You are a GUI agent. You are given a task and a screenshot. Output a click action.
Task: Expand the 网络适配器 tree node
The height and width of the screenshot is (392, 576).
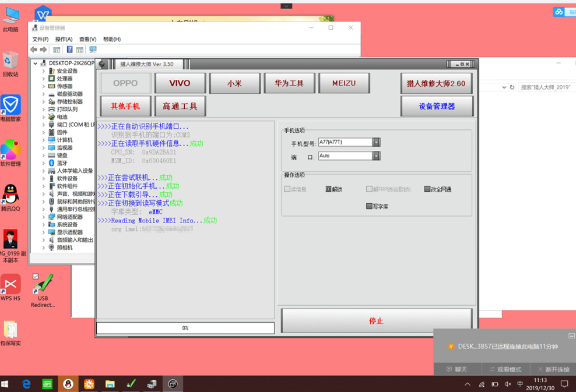pyautogui.click(x=43, y=217)
